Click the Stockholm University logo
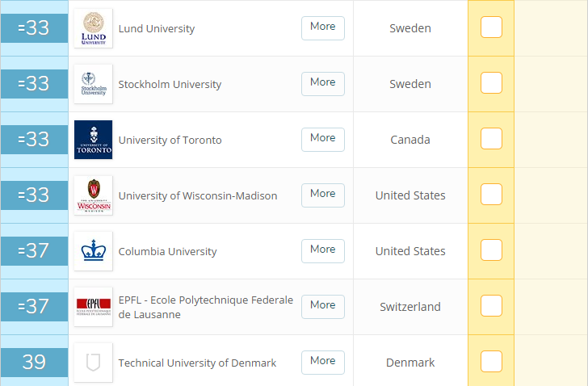588x386 pixels. [93, 84]
